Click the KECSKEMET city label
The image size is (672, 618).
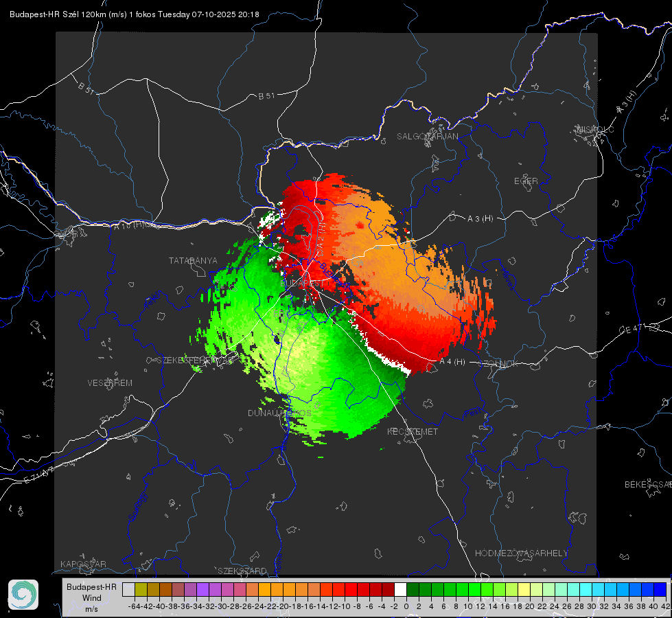click(413, 431)
